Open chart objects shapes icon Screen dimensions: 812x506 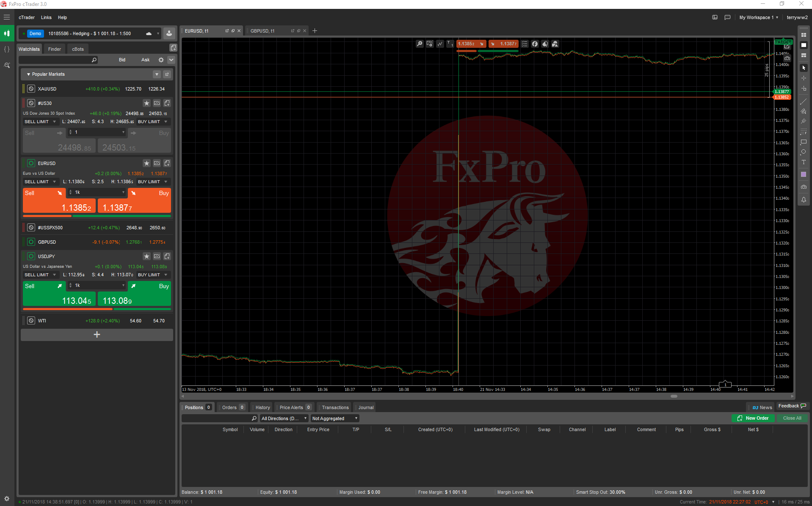pyautogui.click(x=555, y=44)
